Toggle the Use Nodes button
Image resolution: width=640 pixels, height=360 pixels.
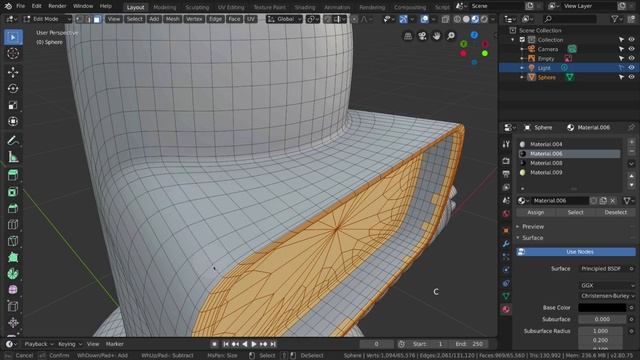point(576,252)
